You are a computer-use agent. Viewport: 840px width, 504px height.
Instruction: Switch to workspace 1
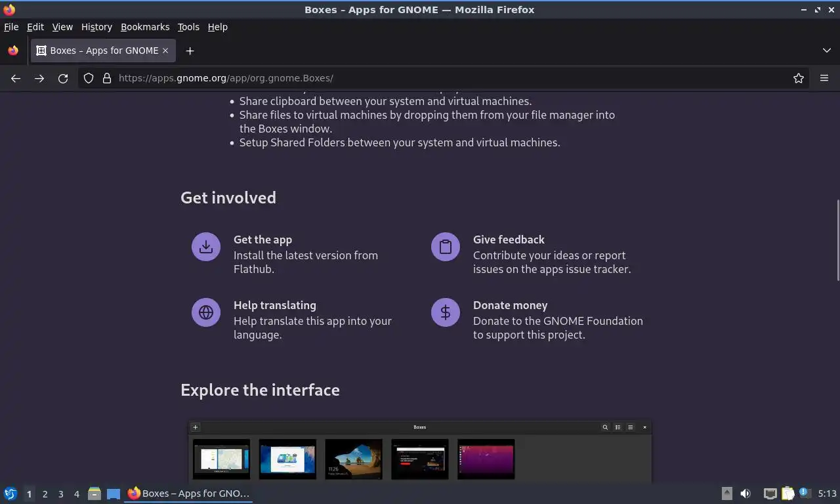(29, 493)
